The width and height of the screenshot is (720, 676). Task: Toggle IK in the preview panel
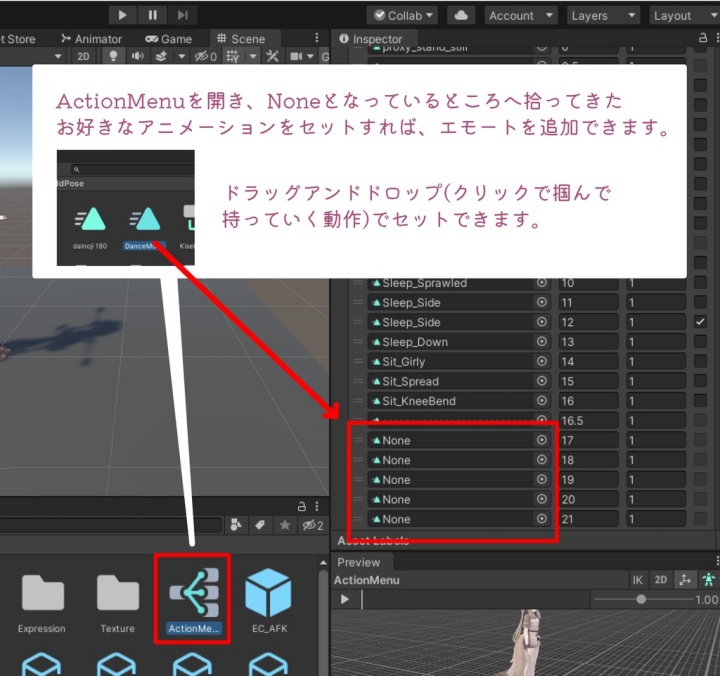[637, 580]
